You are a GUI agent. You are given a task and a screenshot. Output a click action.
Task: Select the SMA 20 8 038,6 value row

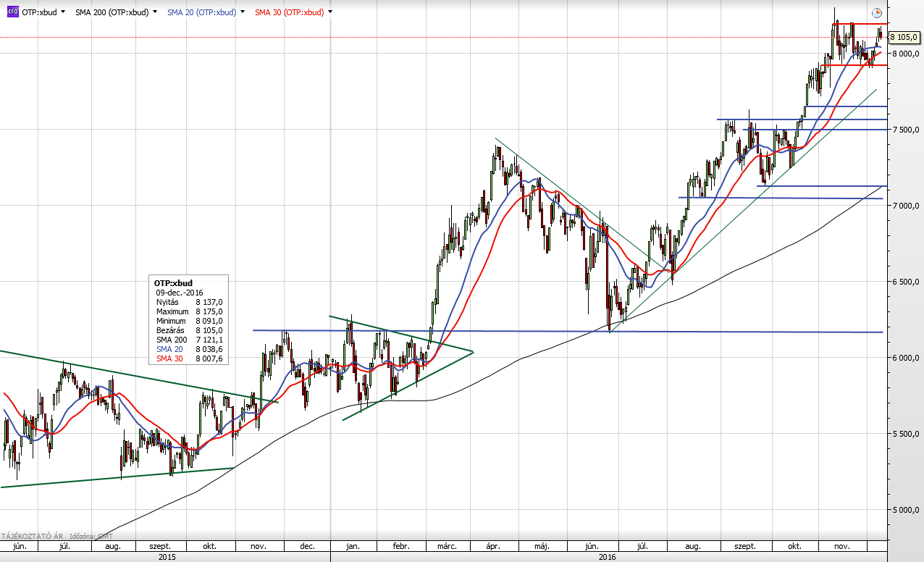(x=189, y=349)
